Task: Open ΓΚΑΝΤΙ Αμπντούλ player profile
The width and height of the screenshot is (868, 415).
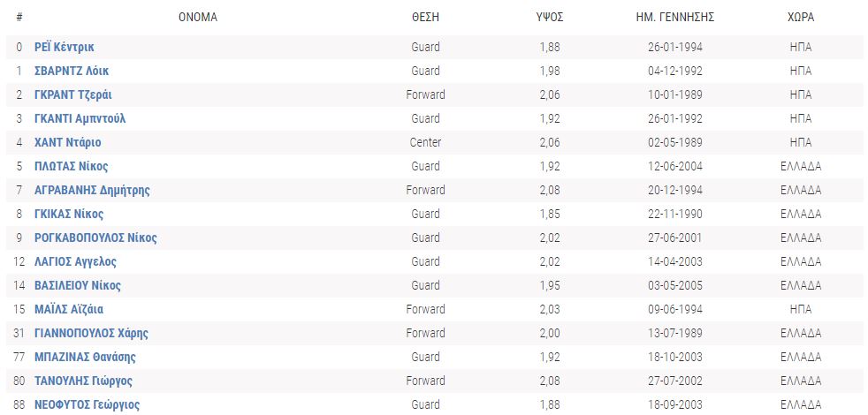Action: [80, 118]
